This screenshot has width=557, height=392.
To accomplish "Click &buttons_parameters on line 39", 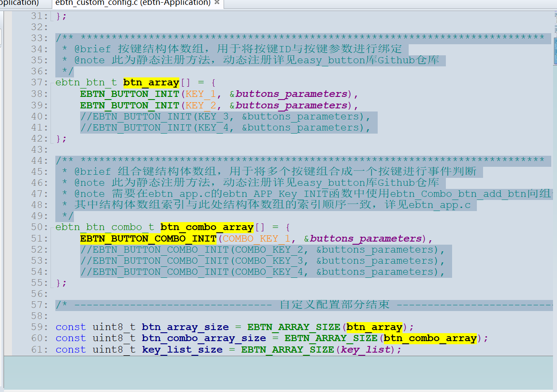I will pyautogui.click(x=288, y=105).
